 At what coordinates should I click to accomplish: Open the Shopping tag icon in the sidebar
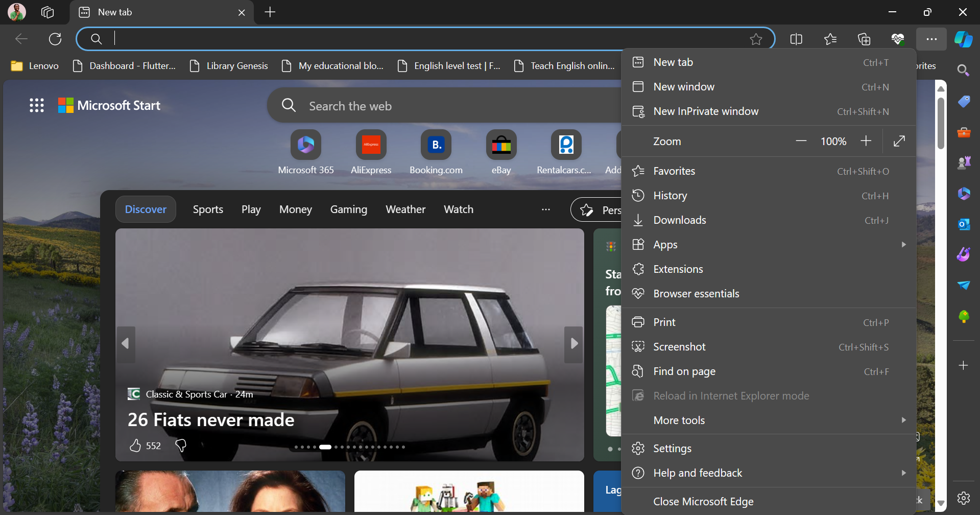pyautogui.click(x=964, y=101)
